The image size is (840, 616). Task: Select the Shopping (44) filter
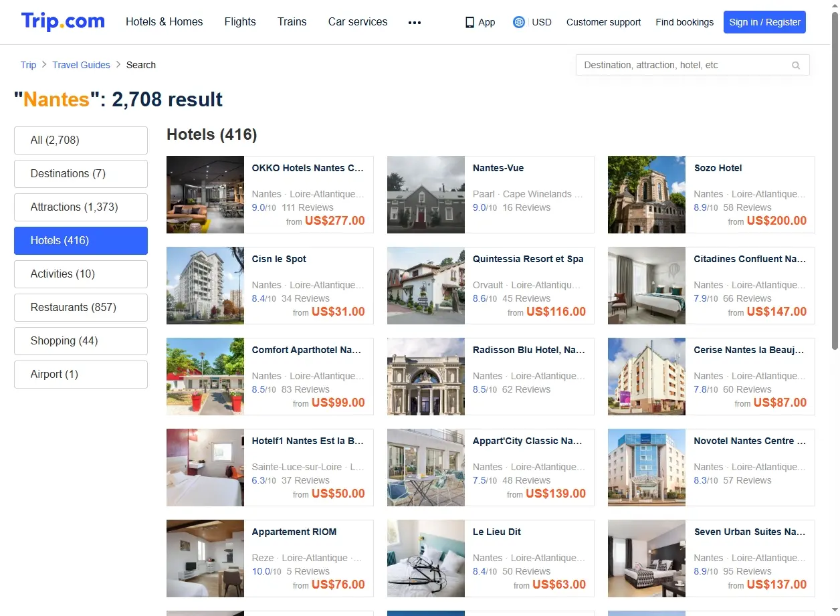pyautogui.click(x=81, y=341)
